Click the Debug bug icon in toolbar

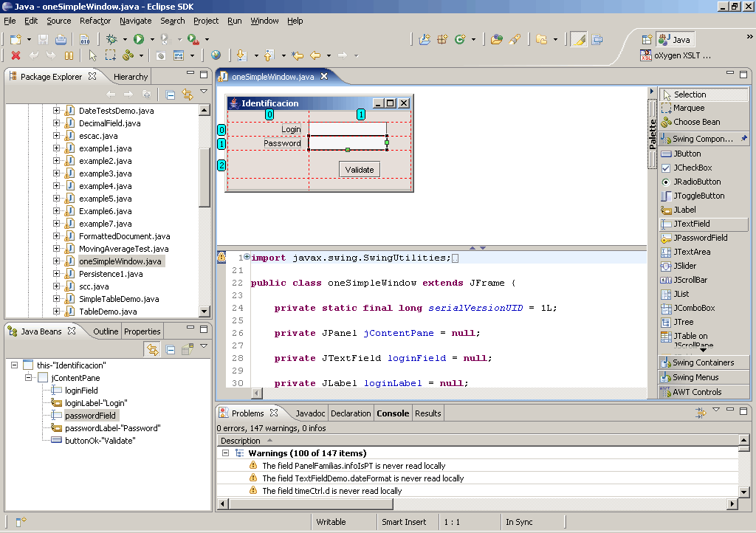pos(111,39)
